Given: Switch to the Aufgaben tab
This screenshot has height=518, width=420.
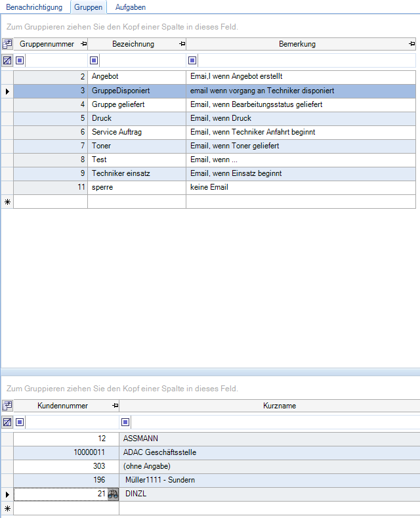Looking at the screenshot, I should coord(130,7).
